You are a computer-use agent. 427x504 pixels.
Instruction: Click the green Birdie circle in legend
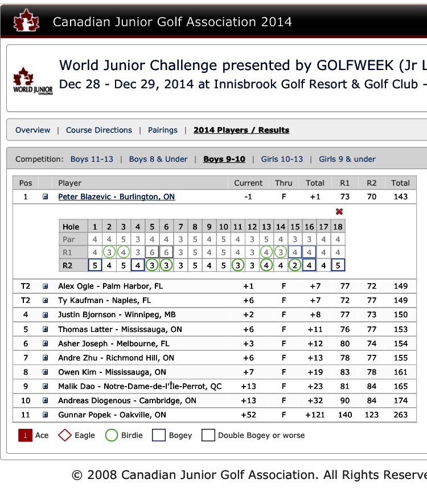point(112,435)
